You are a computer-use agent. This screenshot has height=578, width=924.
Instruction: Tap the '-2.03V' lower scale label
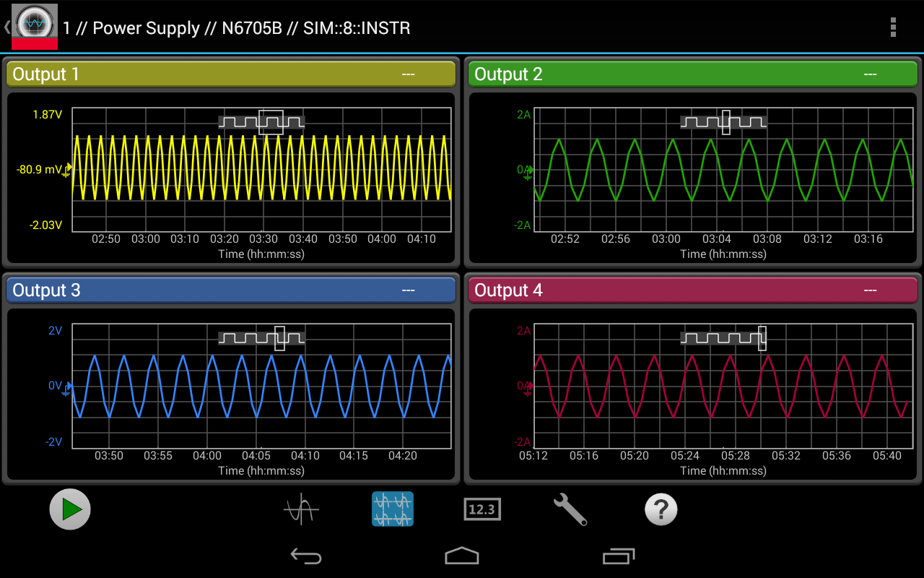pos(46,225)
